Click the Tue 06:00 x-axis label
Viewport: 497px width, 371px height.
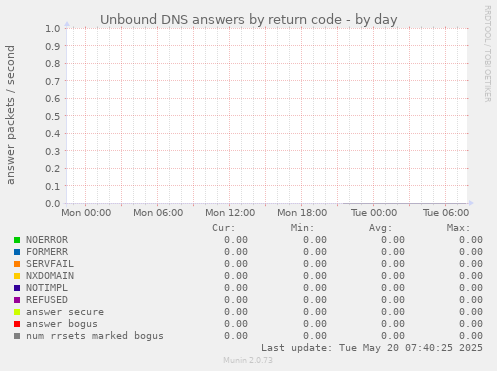[x=446, y=213]
